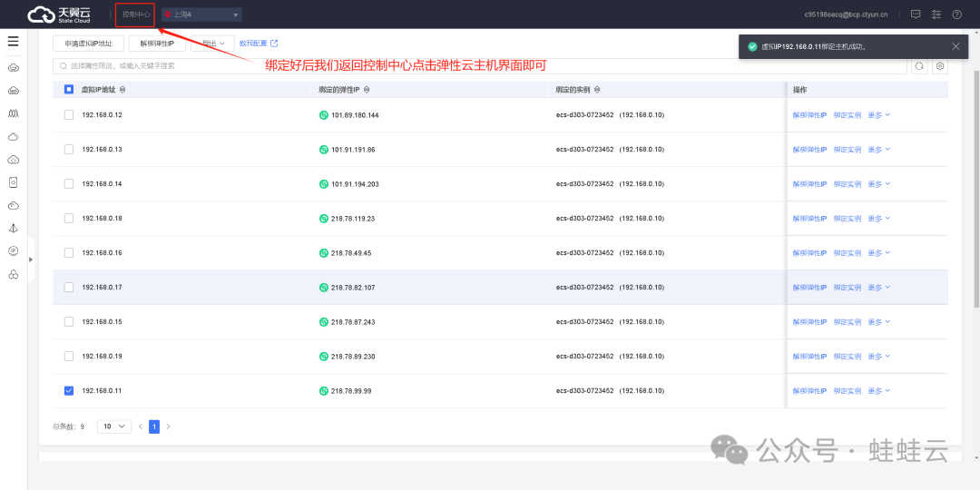Click the 申请虚拟IP地址 button

tap(88, 44)
